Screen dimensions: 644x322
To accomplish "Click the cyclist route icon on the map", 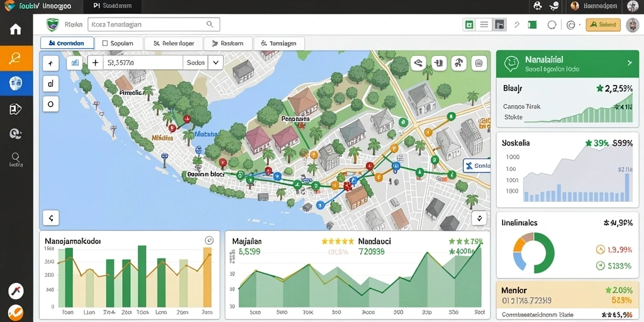I will [458, 64].
